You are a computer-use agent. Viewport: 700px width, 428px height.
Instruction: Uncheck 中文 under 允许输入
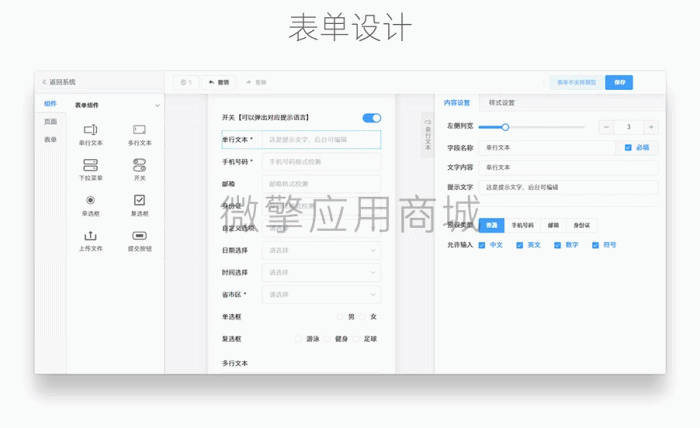[x=482, y=245]
